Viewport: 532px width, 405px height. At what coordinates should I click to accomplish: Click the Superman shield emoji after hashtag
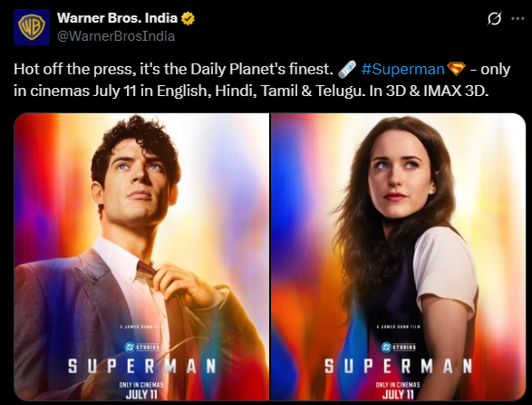456,69
